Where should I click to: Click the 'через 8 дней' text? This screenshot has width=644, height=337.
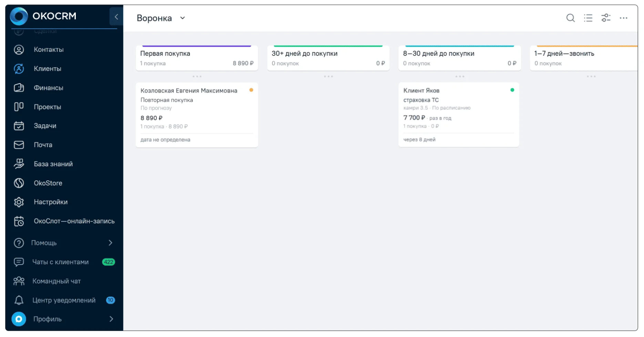(x=419, y=140)
